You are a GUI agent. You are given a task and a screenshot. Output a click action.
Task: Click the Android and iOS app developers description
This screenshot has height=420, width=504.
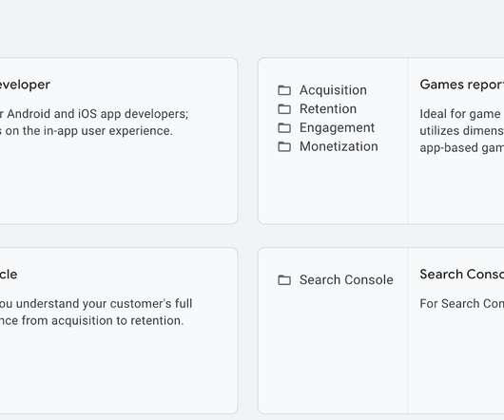(94, 123)
